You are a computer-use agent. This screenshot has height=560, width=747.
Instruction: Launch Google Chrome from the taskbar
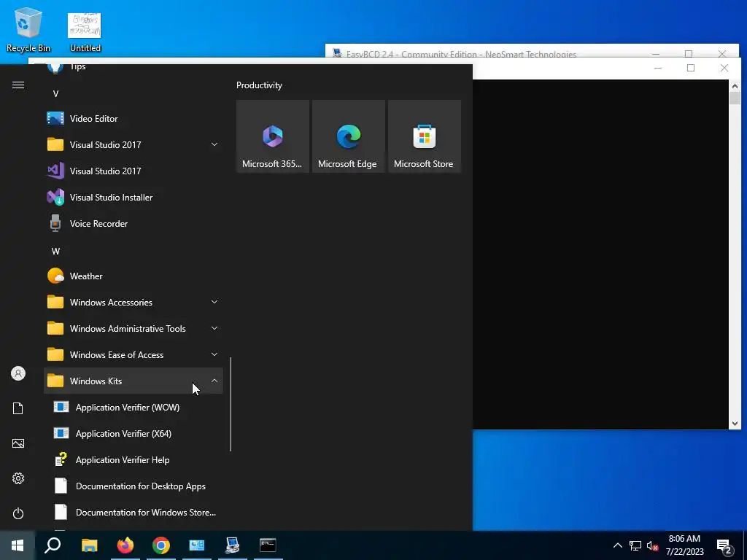pyautogui.click(x=161, y=545)
